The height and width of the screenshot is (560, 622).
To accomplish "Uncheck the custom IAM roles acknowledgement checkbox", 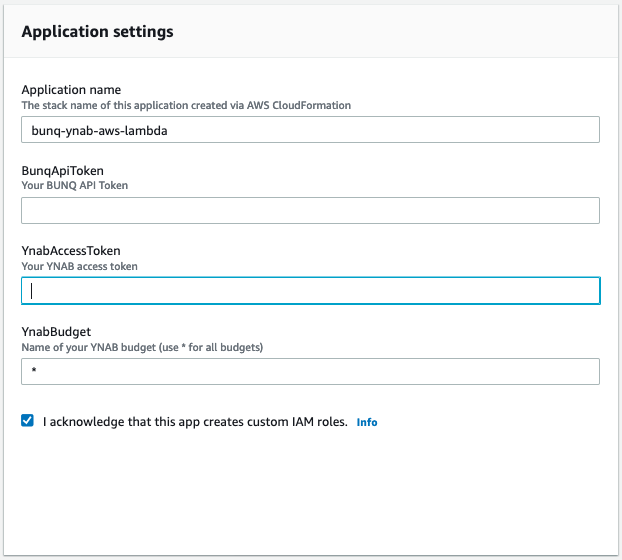I will point(27,420).
